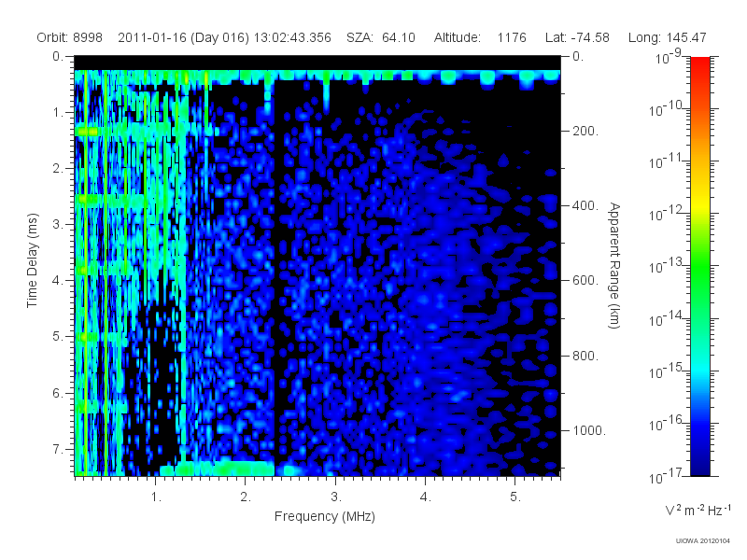Click the '400.' apparent range tick label
The width and height of the screenshot is (747, 560).
585,205
